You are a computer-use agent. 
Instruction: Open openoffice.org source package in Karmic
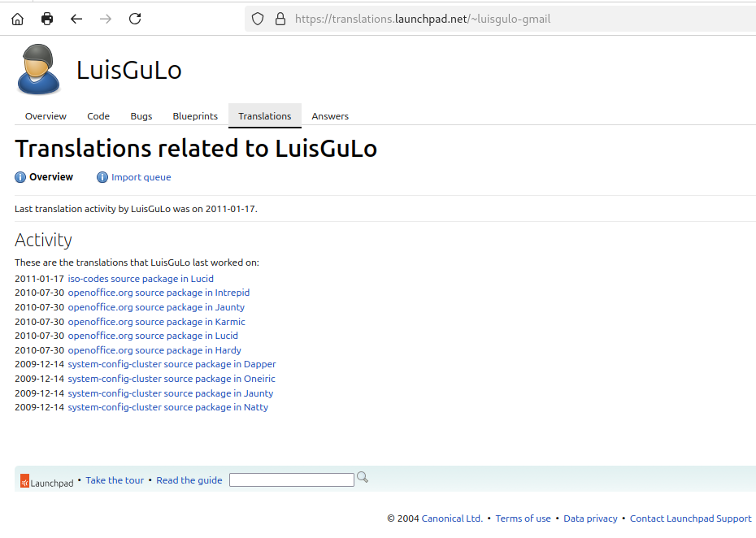[157, 322]
